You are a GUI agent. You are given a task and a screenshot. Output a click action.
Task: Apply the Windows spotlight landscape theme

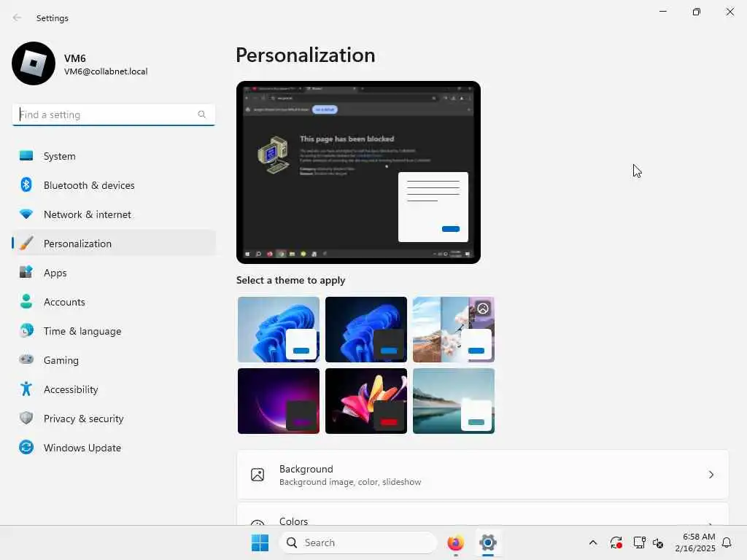454,330
